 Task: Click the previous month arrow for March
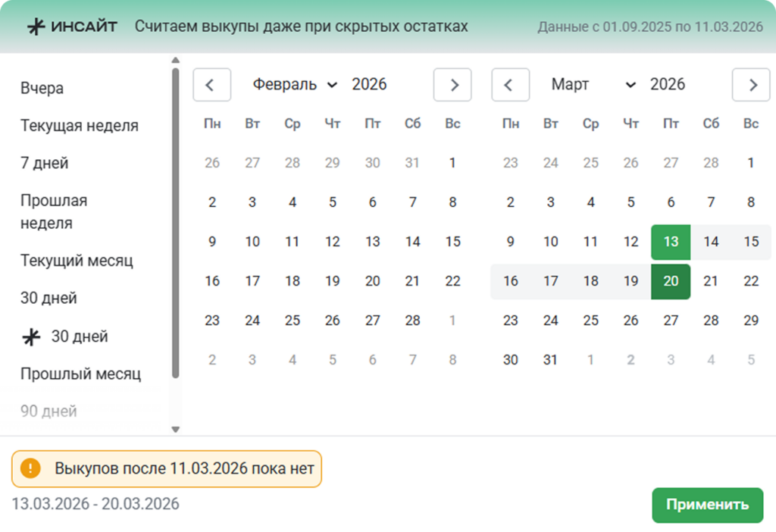pos(510,84)
